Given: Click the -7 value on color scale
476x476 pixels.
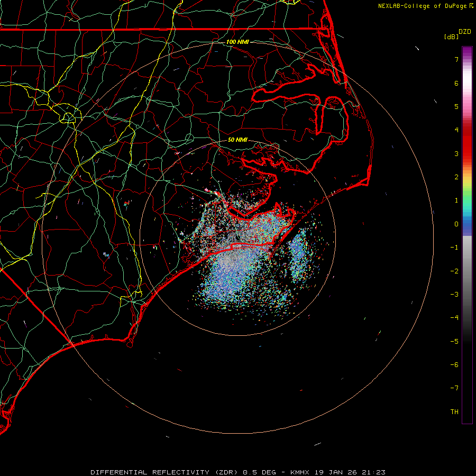Looking at the screenshot, I should point(454,388).
